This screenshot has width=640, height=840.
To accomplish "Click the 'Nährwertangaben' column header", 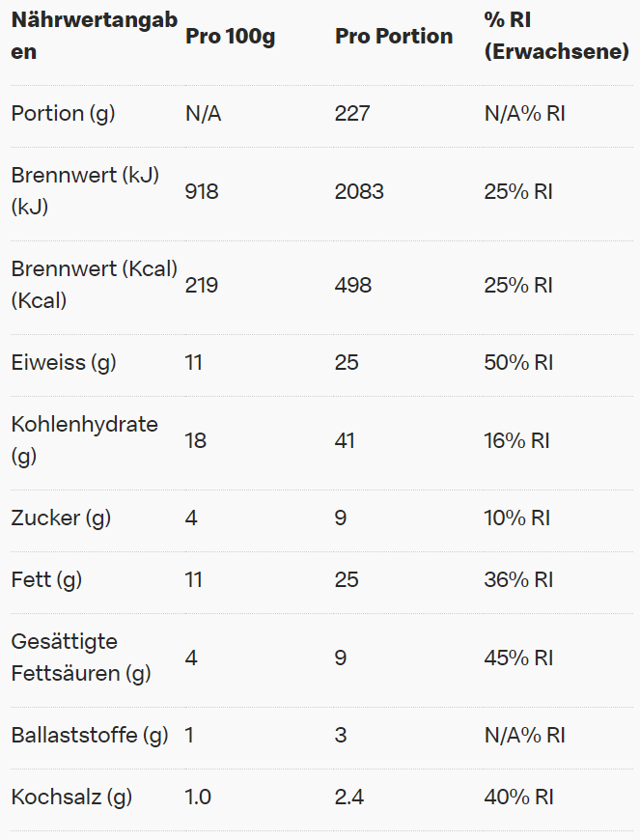I will click(93, 37).
